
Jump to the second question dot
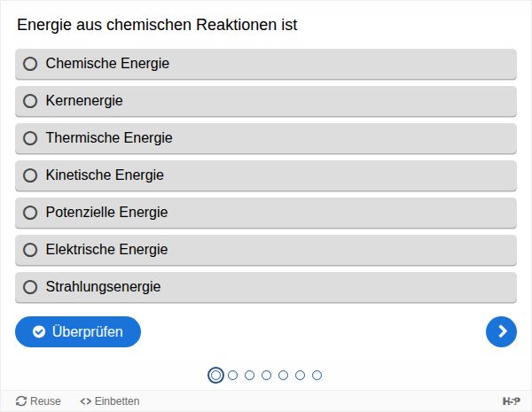tap(232, 375)
